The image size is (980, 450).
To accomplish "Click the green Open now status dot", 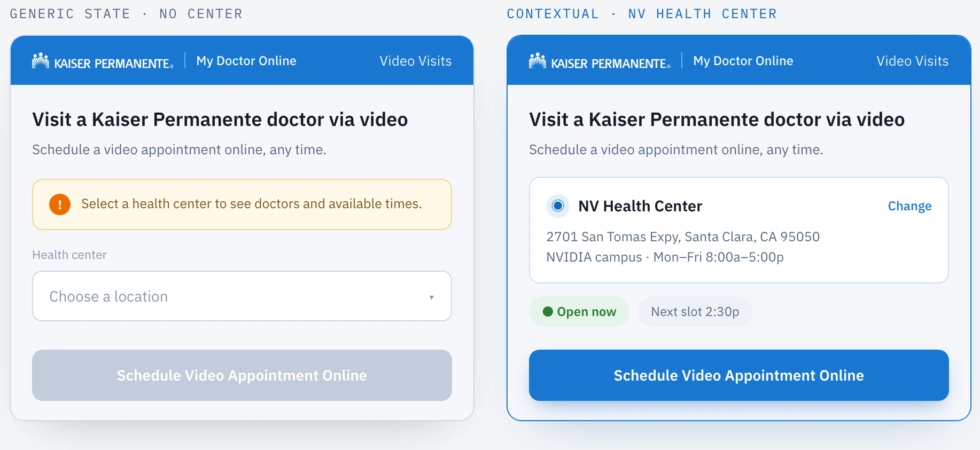I will pos(548,312).
